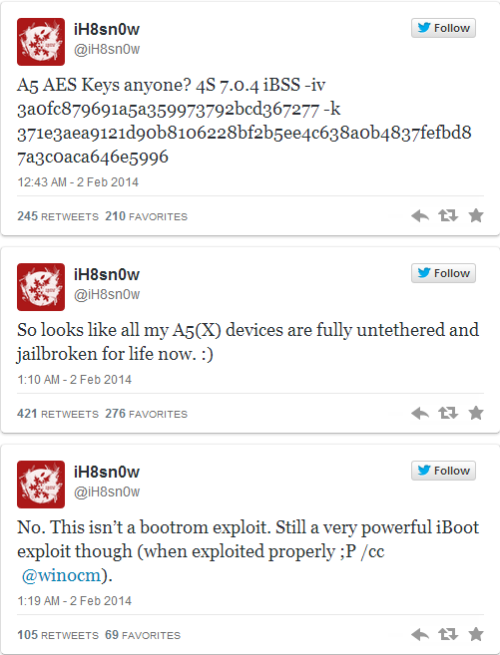Screen dimensions: 500x655
Task: Follow iH8sn0w from the third tweet
Action: click(x=443, y=471)
